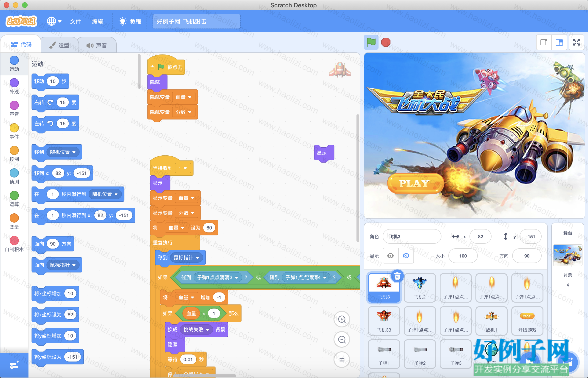Screen dimensions: 588x378
Task: Open 子弹1点点滴滴3 touching dropdown
Action: coord(218,277)
